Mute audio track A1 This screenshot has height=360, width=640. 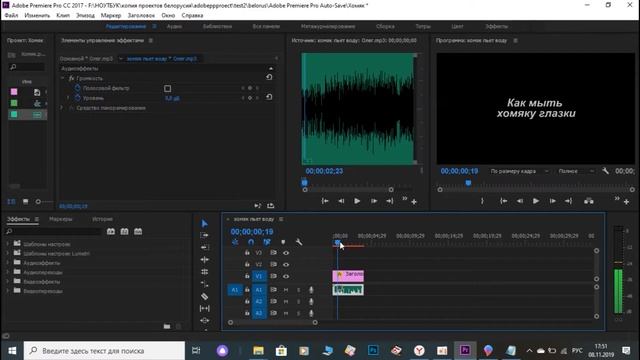(286, 290)
